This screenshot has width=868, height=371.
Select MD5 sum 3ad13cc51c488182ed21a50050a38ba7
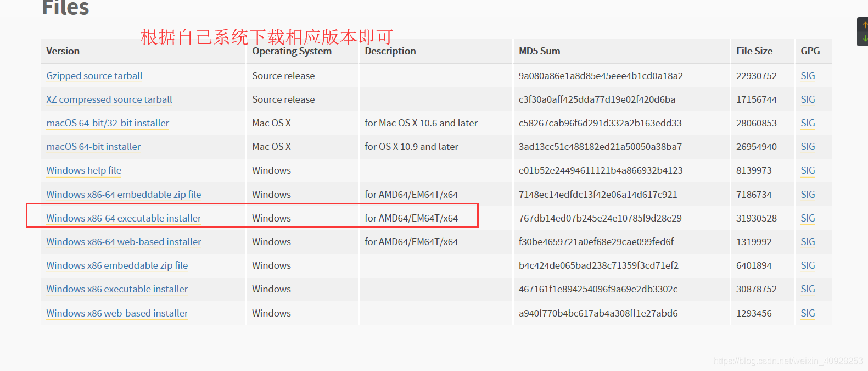pos(600,147)
